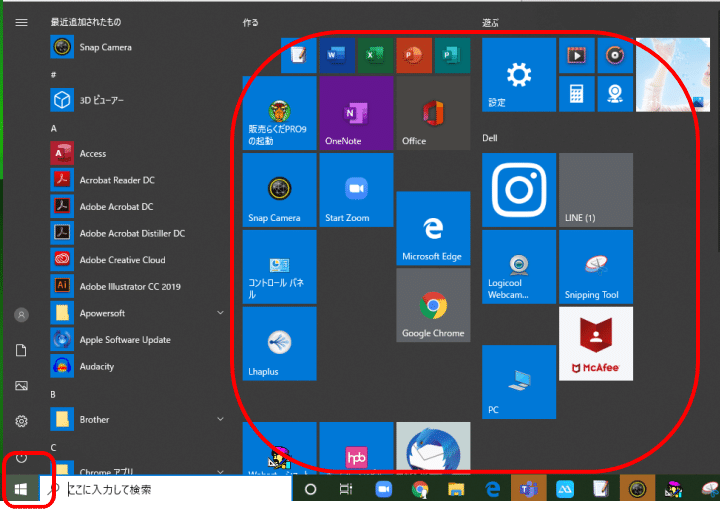Open the Snap Camera tile
Image resolution: width=720 pixels, height=509 pixels.
(x=279, y=190)
